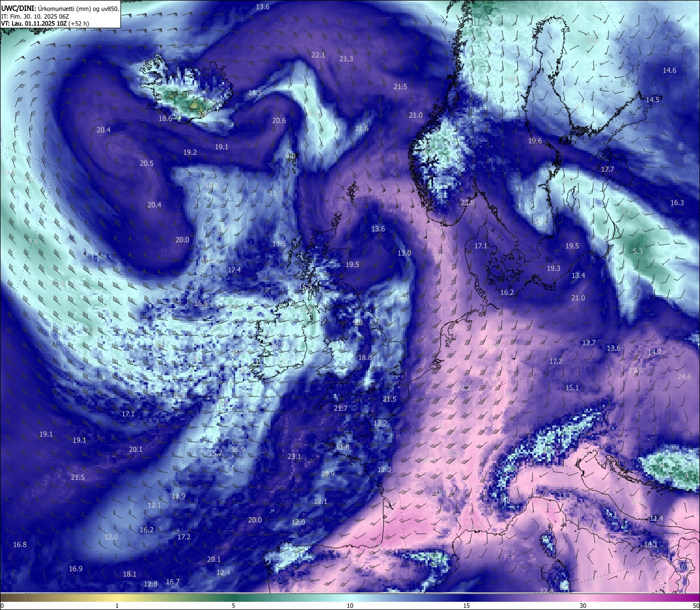Click the map value 19.3
The width and height of the screenshot is (700, 610).
tap(553, 268)
